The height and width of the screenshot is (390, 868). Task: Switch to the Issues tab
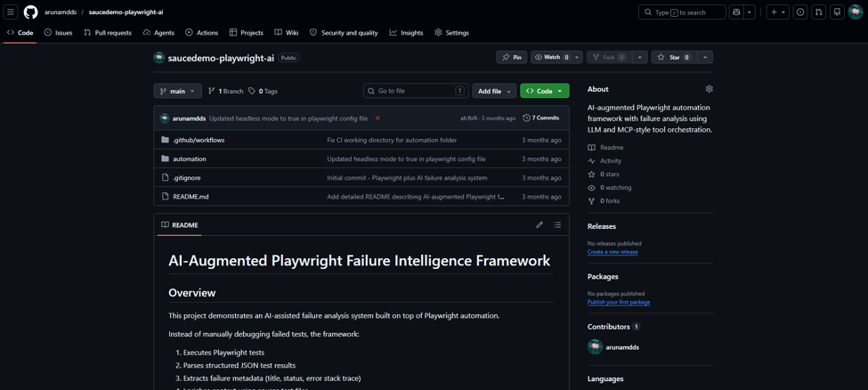(59, 33)
